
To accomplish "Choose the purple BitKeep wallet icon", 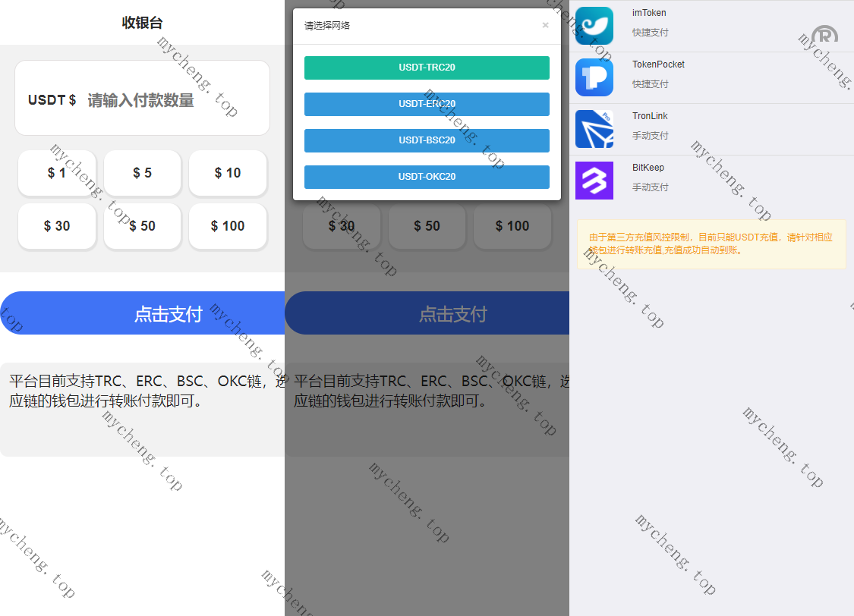I will point(594,181).
